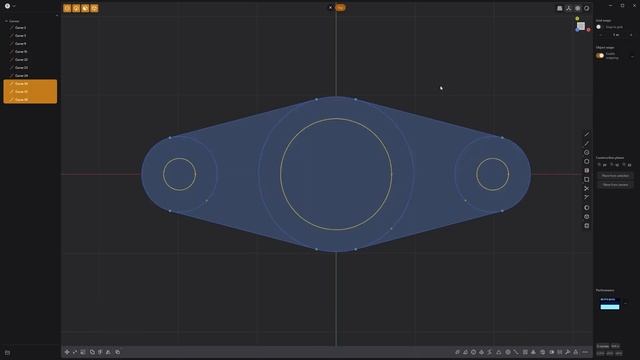Click the wrench icon in bottom command bar
The width and height of the screenshot is (640, 360).
[x=568, y=352]
